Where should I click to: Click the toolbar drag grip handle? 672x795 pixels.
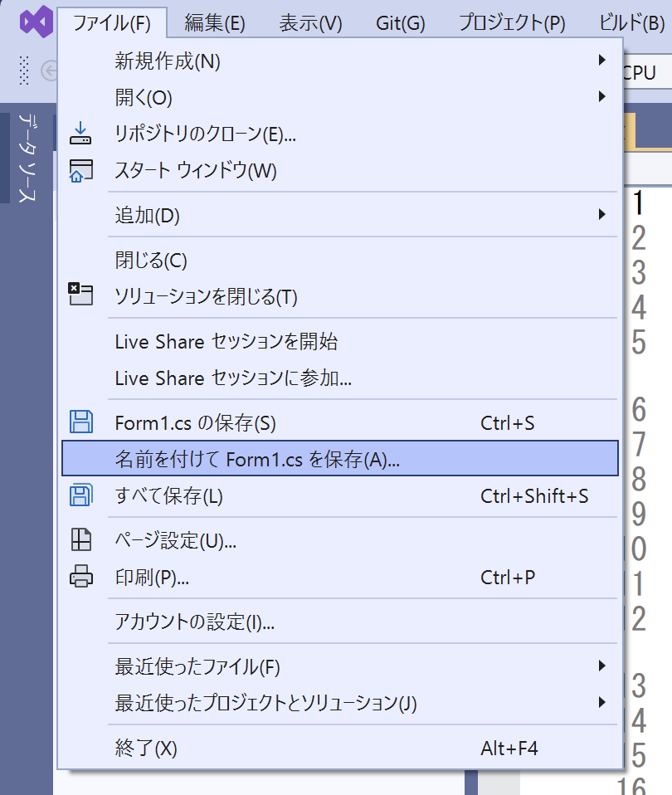click(x=23, y=71)
